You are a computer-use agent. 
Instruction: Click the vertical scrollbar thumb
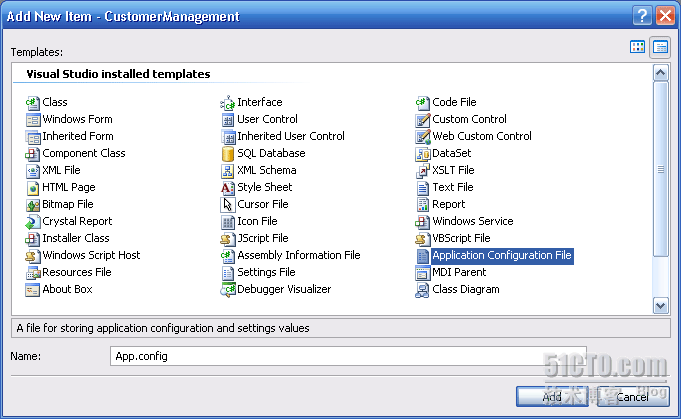[660, 169]
